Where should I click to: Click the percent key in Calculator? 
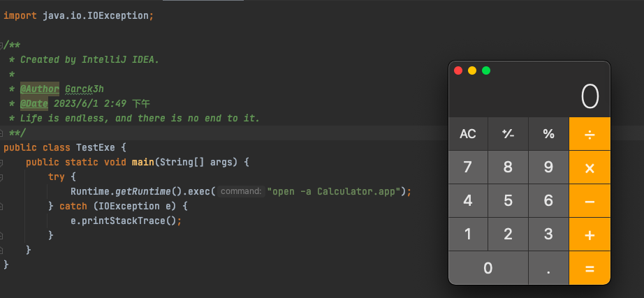[549, 134]
